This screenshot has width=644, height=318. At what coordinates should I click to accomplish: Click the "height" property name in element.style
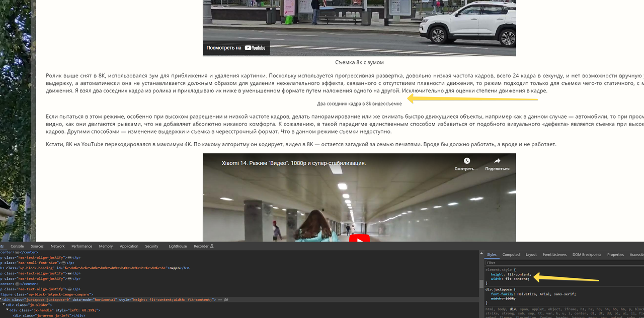coord(497,274)
